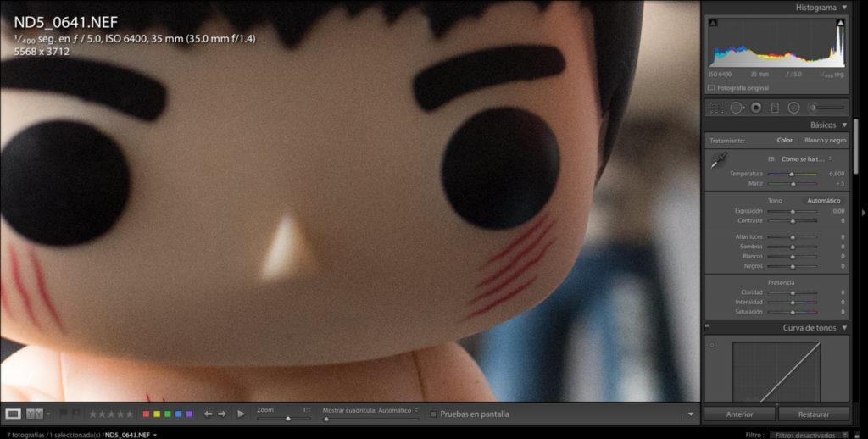
Task: Collapse the Básicos panel
Action: pos(844,125)
